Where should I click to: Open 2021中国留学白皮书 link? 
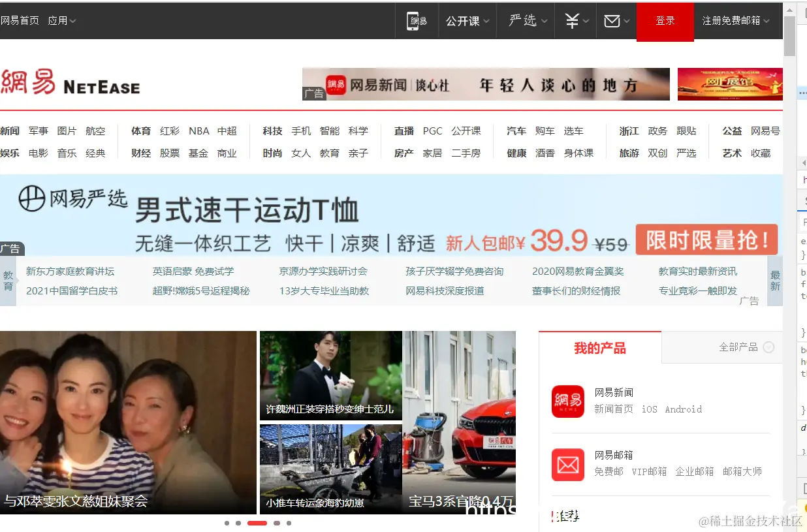72,291
